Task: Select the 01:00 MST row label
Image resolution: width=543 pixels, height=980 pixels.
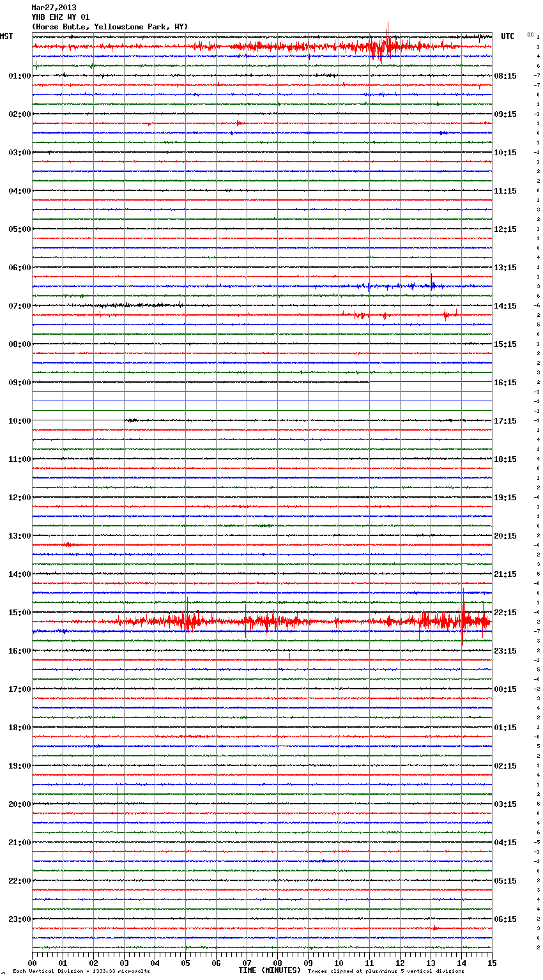Action: (20, 76)
